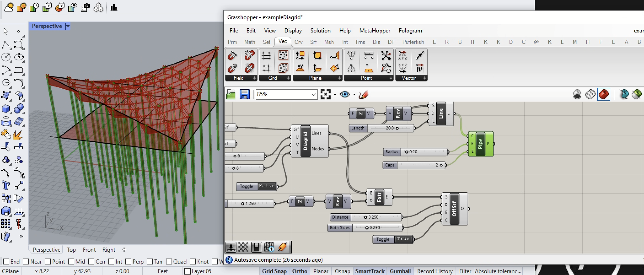Expand the Field panel plus button
The width and height of the screenshot is (644, 275).
point(254,78)
